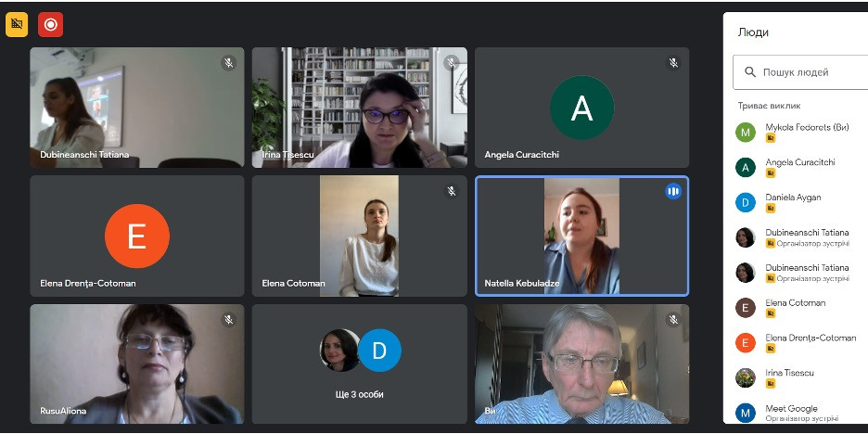Open the Ще 3 особи overflow tile
The width and height of the screenshot is (868, 434).
(359, 364)
